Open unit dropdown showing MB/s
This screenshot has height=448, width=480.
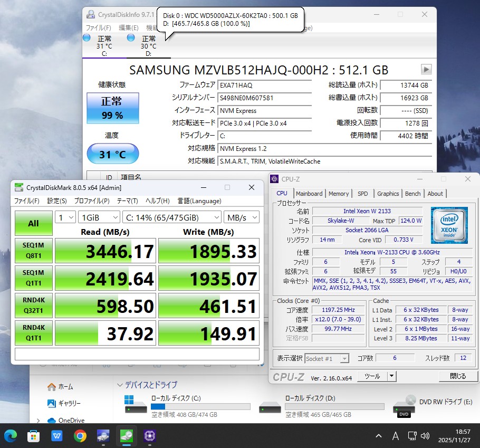242,218
